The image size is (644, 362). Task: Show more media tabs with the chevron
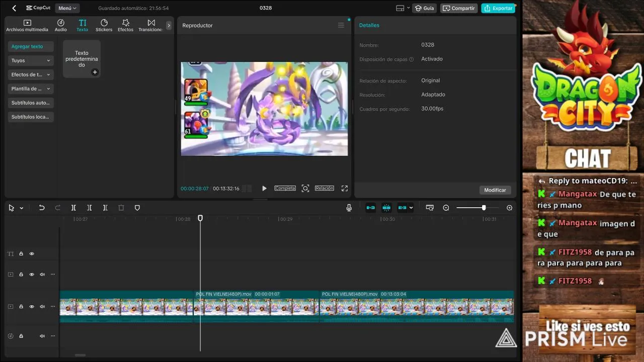pos(169,26)
